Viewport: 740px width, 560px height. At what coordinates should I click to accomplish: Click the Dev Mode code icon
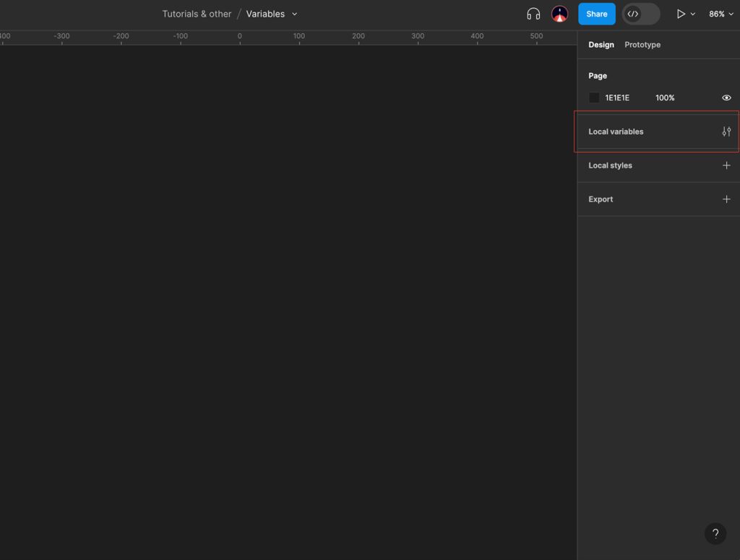[632, 14]
